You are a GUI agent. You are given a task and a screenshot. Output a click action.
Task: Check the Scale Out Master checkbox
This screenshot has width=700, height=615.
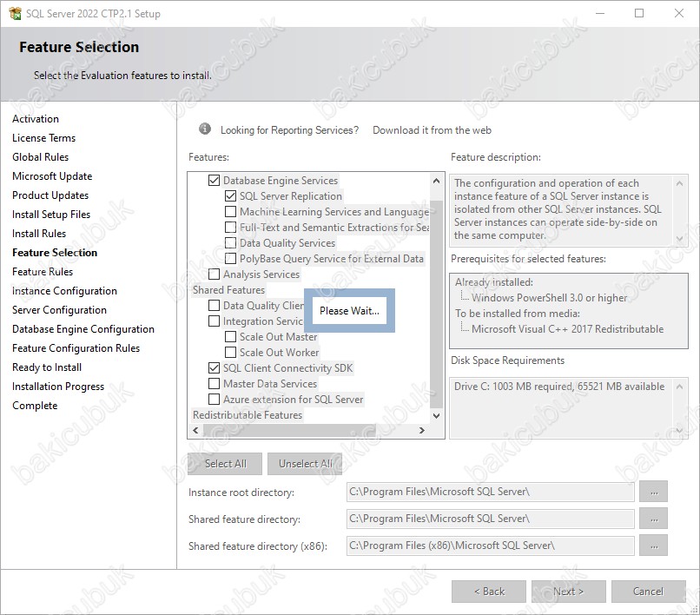[x=230, y=337]
